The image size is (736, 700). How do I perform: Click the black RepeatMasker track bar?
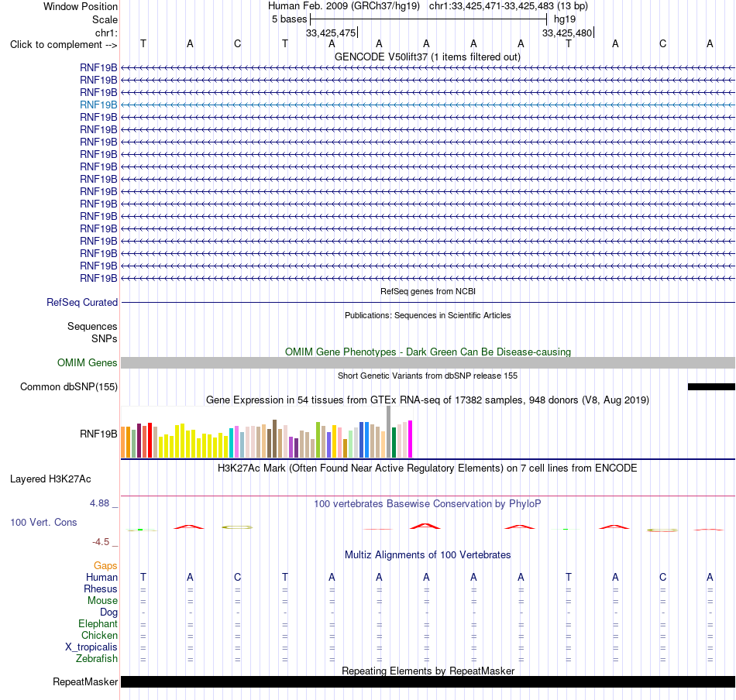pos(428,681)
